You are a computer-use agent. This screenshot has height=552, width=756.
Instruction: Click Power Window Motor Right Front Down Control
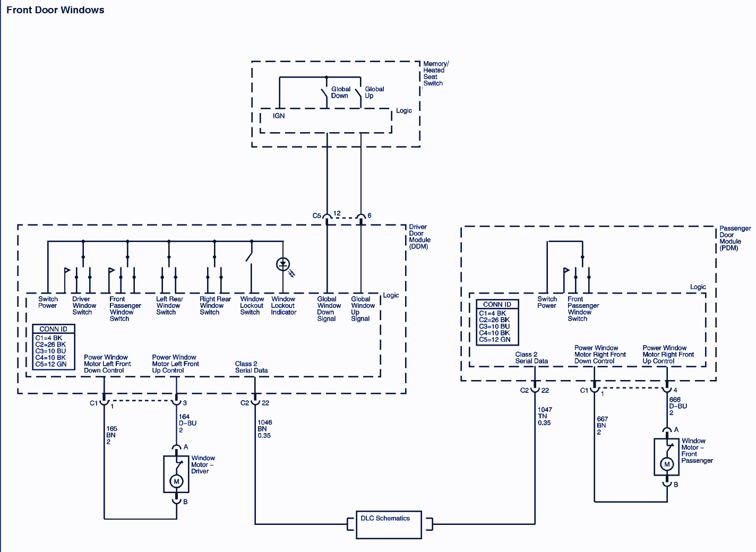(x=600, y=355)
